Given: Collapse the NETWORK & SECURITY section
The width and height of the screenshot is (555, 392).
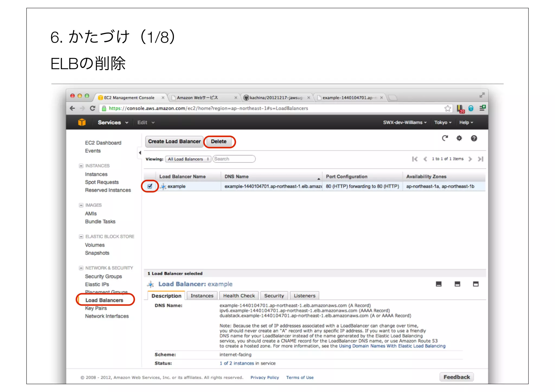Looking at the screenshot, I should 81,268.
